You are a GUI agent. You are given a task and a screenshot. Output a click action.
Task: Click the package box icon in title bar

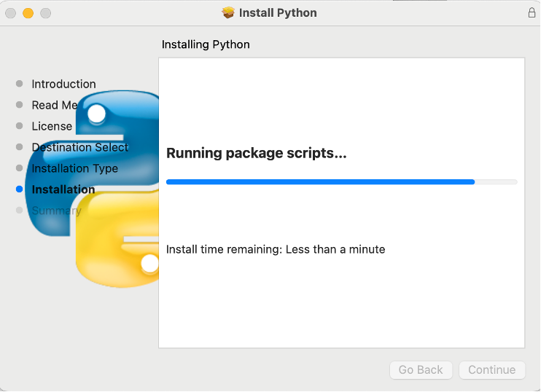click(228, 13)
